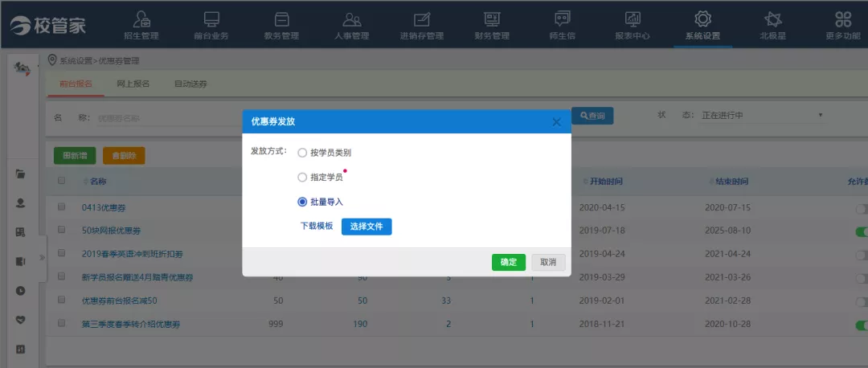
Task: Open 财务管理 module icon
Action: [492, 19]
